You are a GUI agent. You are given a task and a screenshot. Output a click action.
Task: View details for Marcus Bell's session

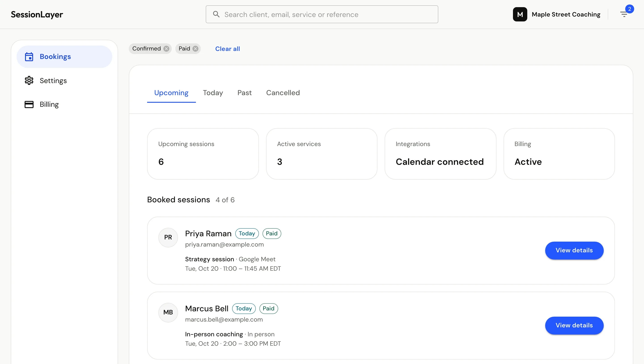tap(574, 325)
